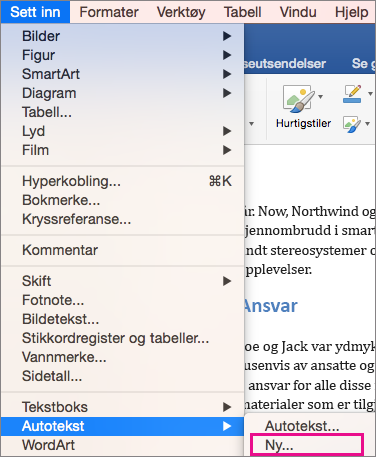The height and width of the screenshot is (457, 376).
Task: Select Sidetall... menu entry
Action: tap(122, 376)
